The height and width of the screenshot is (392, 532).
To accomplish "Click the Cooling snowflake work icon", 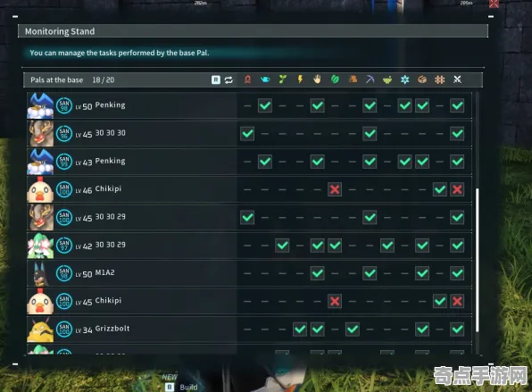I will [x=404, y=79].
